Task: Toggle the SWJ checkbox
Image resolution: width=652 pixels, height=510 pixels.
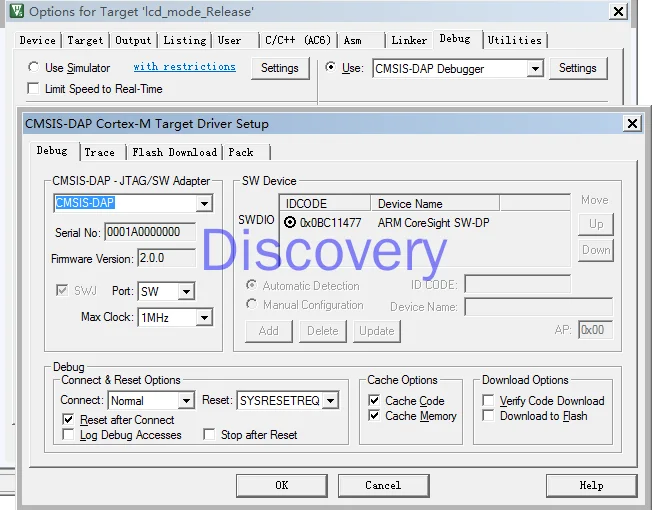Action: (x=62, y=290)
